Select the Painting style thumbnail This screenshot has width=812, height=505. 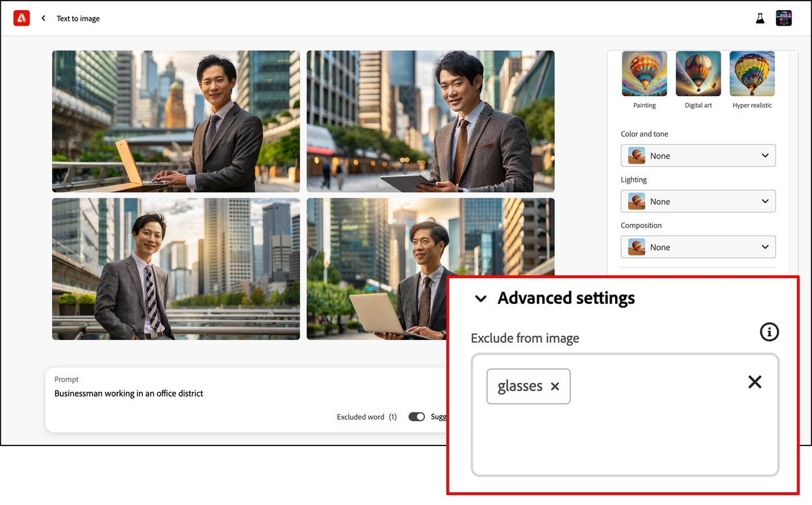pyautogui.click(x=644, y=74)
